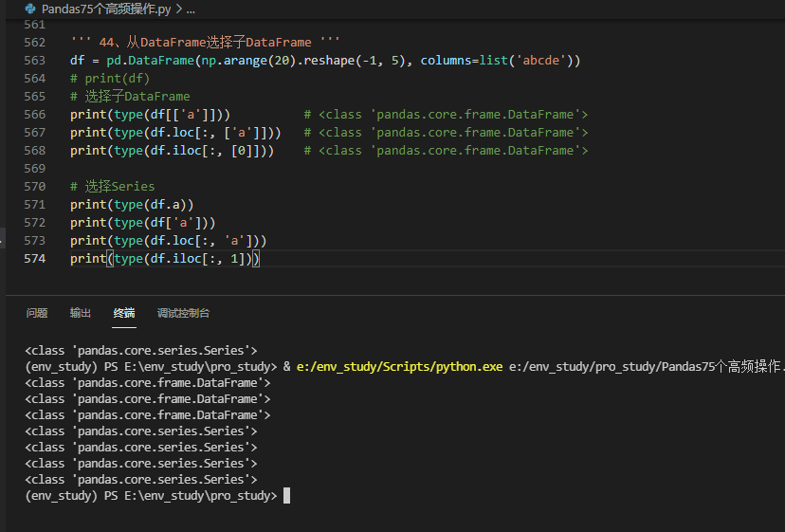Click line number 561 in gutter
The height and width of the screenshot is (532, 785).
(34, 25)
